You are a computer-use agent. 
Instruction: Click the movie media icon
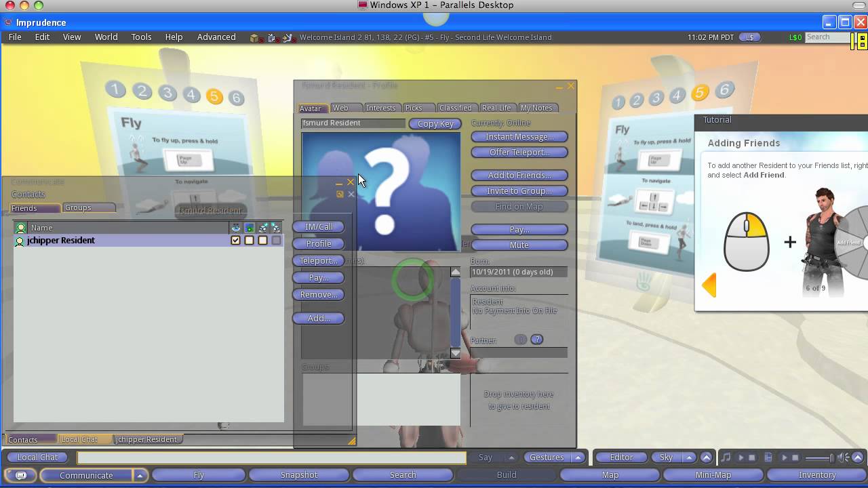point(768,457)
